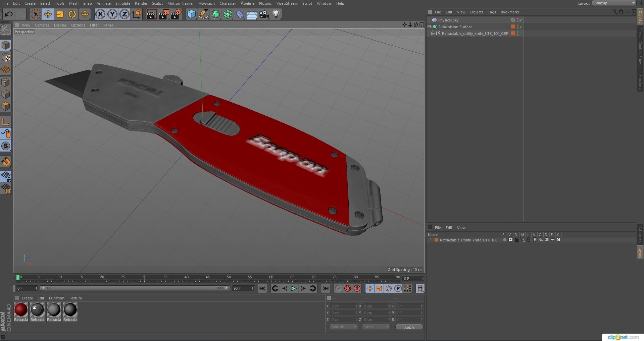Screen dimensions: 644x341
Task: Go to start of animation
Action: tap(262, 288)
